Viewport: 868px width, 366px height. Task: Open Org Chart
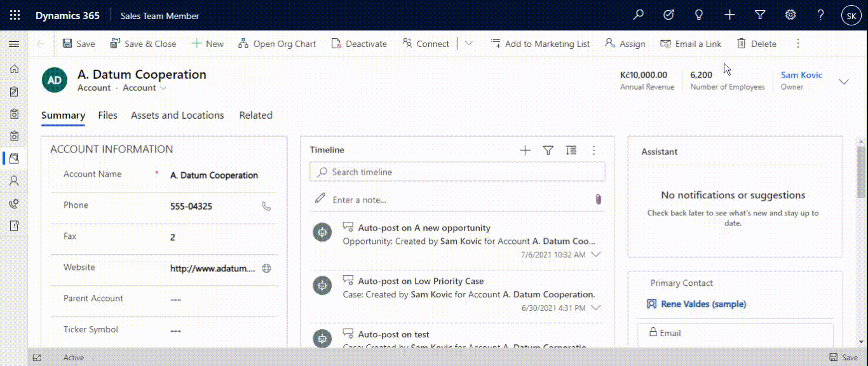pyautogui.click(x=277, y=44)
